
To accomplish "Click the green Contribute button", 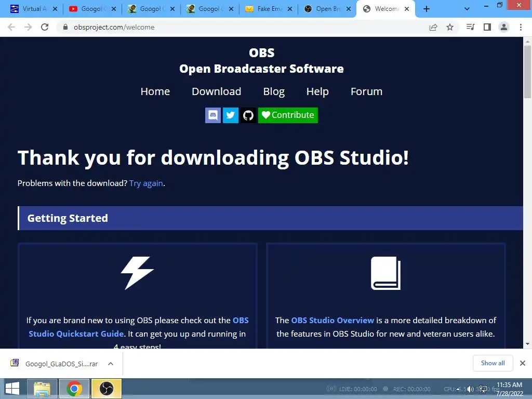I will [x=288, y=115].
